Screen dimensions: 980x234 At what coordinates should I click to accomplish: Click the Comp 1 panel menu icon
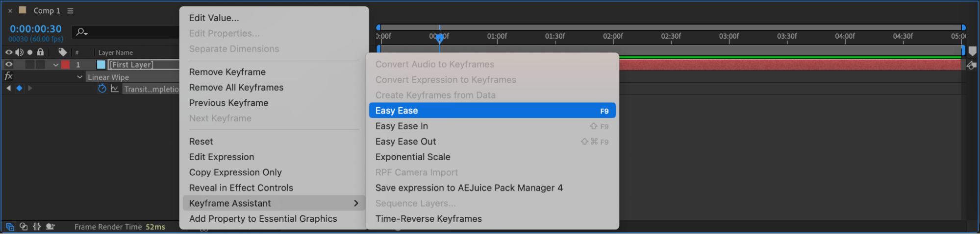pos(70,11)
